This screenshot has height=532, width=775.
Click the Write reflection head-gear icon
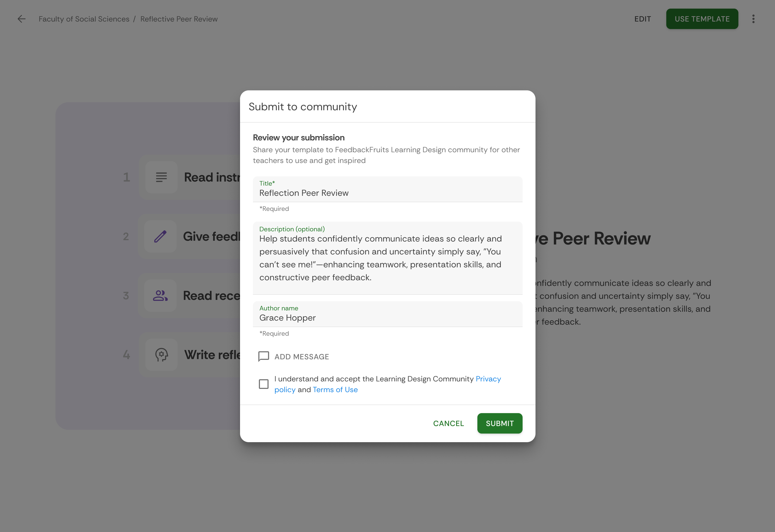pos(161,355)
